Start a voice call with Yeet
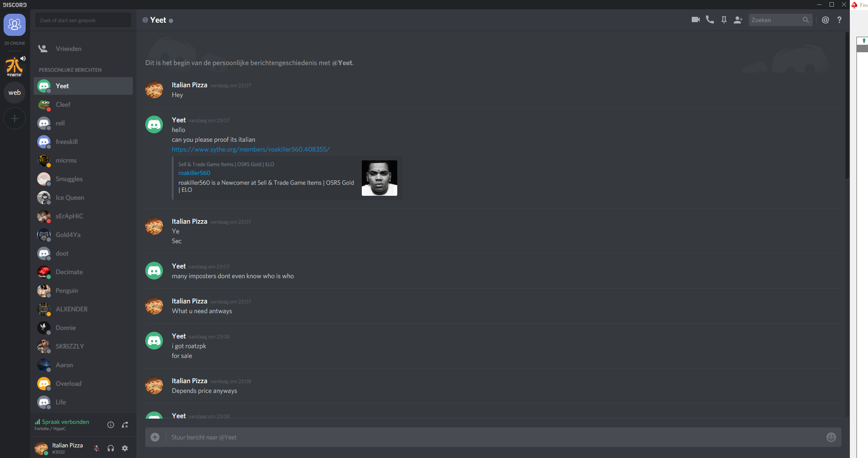 (710, 20)
